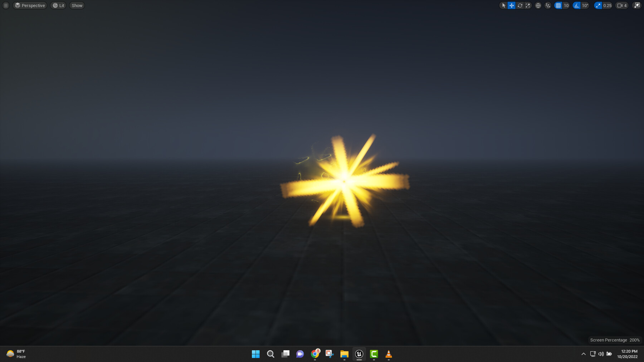Activate the Rotate tool in the viewport toolbar

(520, 5)
